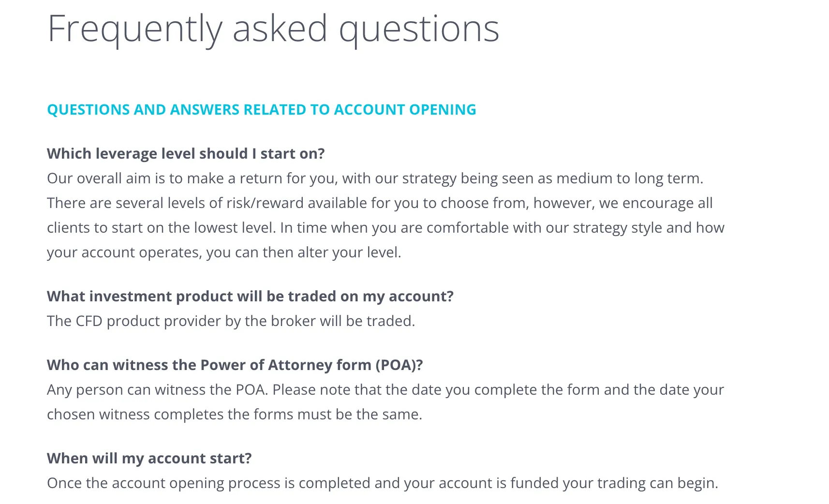Image resolution: width=829 pixels, height=504 pixels.
Task: Click the word 'questions' in the main title
Action: (x=419, y=29)
